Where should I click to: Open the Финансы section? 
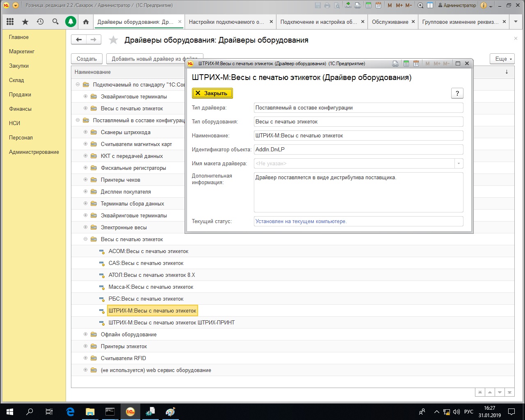coord(20,109)
